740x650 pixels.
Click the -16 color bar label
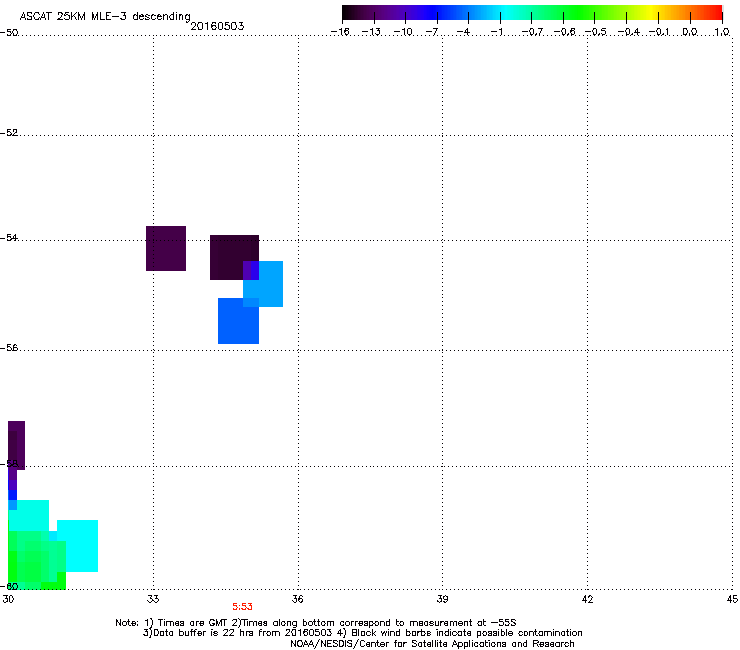tap(340, 32)
